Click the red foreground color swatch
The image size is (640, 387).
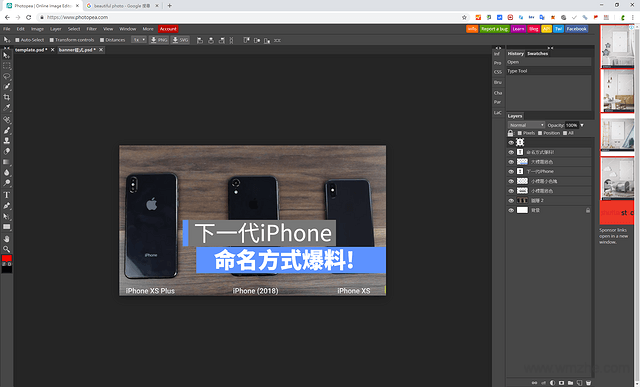coord(7,258)
